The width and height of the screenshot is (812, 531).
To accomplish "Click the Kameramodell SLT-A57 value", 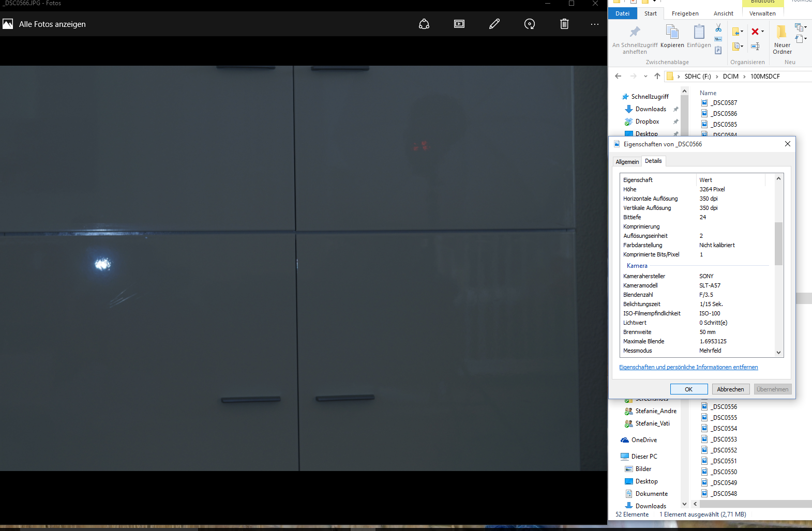I will [x=710, y=285].
